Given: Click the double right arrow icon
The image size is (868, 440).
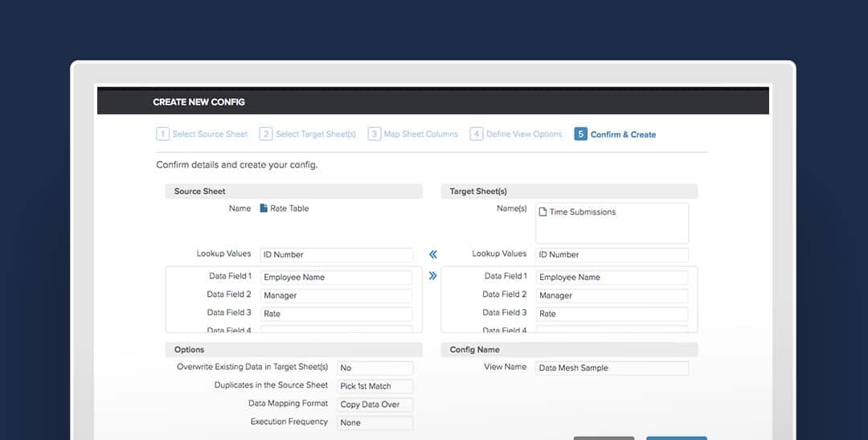Looking at the screenshot, I should click(x=433, y=276).
